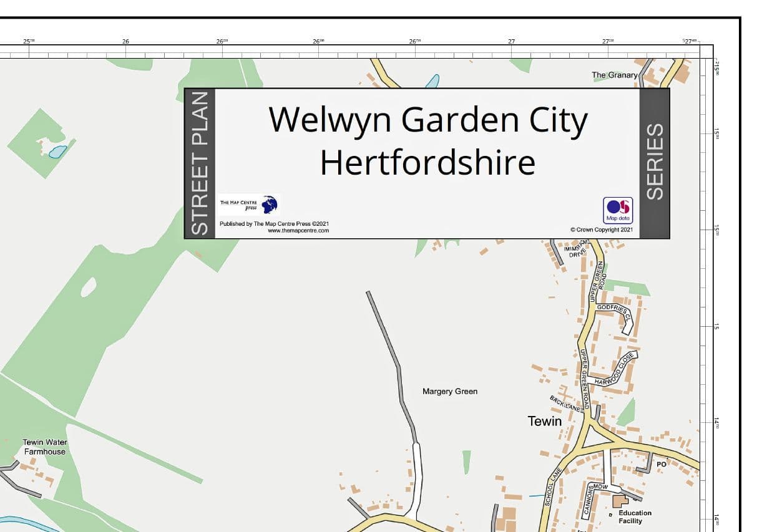
Task: Expand the grid number 27 at top
Action: [x=510, y=40]
